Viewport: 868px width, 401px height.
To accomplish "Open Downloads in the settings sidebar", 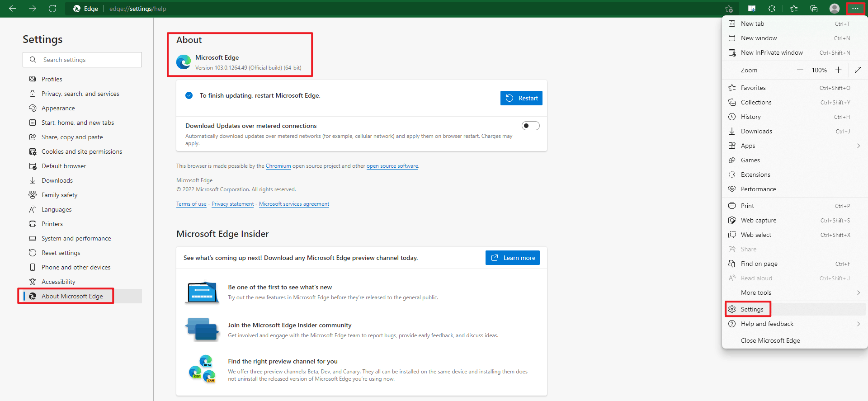I will point(82,180).
